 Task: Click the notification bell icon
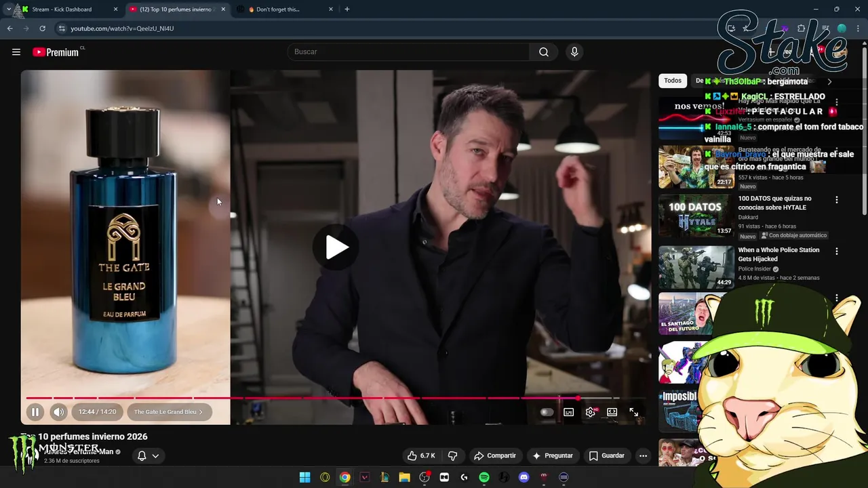point(142,455)
